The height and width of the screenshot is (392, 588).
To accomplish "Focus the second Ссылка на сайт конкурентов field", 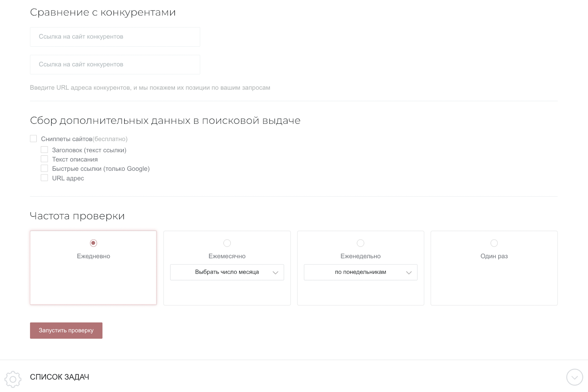I will coord(115,65).
